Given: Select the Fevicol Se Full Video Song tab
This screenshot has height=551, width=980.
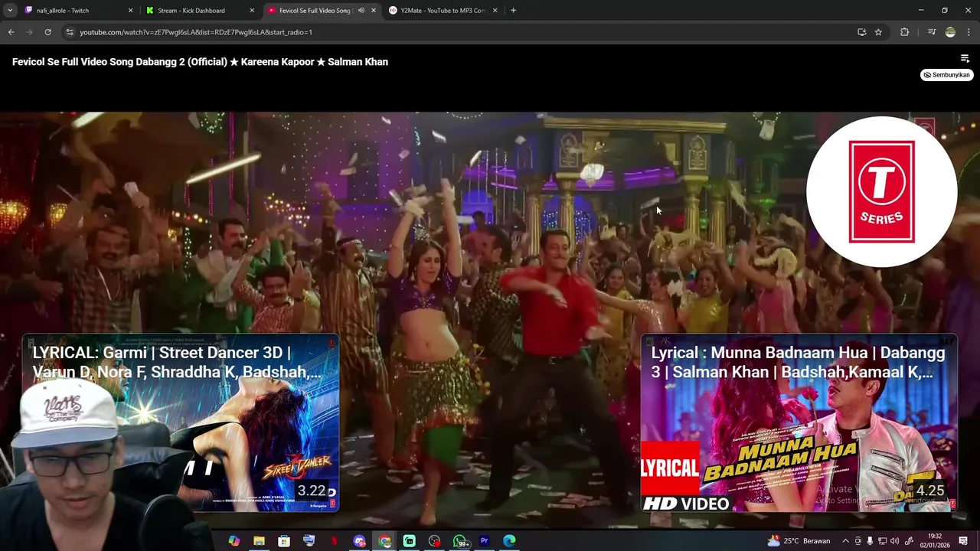Looking at the screenshot, I should pyautogui.click(x=321, y=10).
